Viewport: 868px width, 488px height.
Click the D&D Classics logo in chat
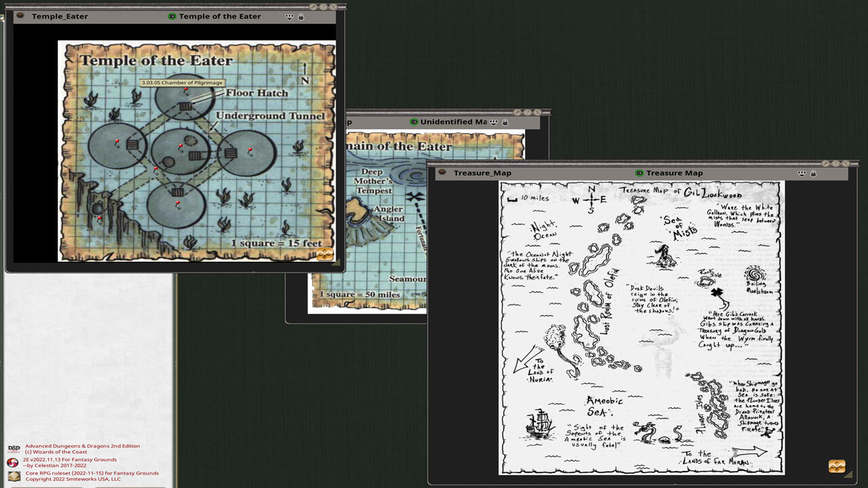click(x=14, y=449)
